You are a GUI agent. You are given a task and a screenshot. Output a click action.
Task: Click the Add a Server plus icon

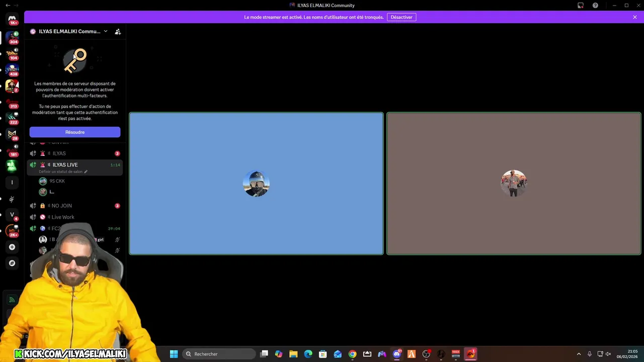[12, 247]
